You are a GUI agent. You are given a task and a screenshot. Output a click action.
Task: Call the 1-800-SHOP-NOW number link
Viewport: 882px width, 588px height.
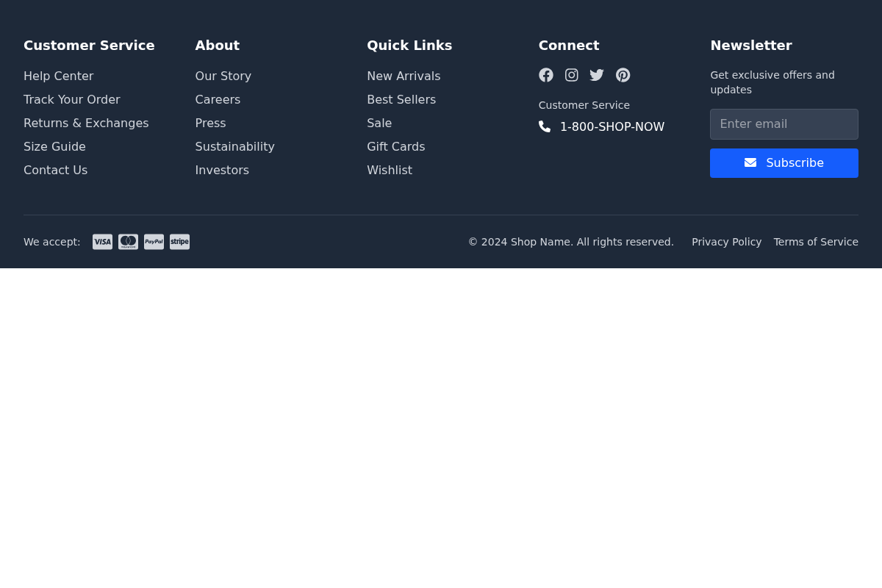click(x=612, y=127)
